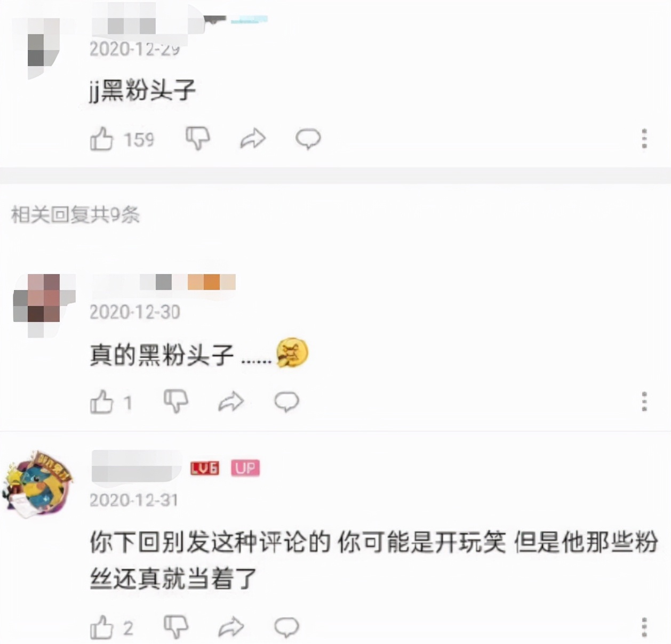Dislike the '真的黑粉头子' reply
Viewport: 671px width, 644px height.
(176, 401)
